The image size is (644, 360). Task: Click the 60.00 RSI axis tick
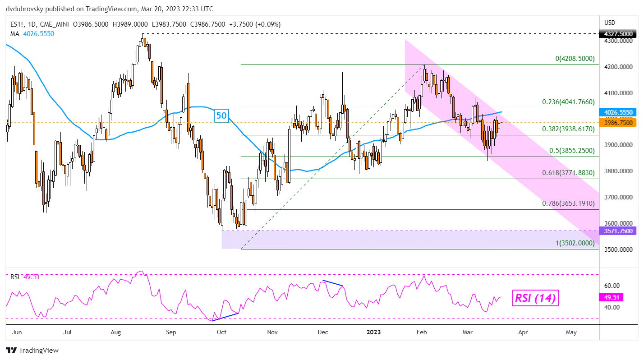coord(612,286)
